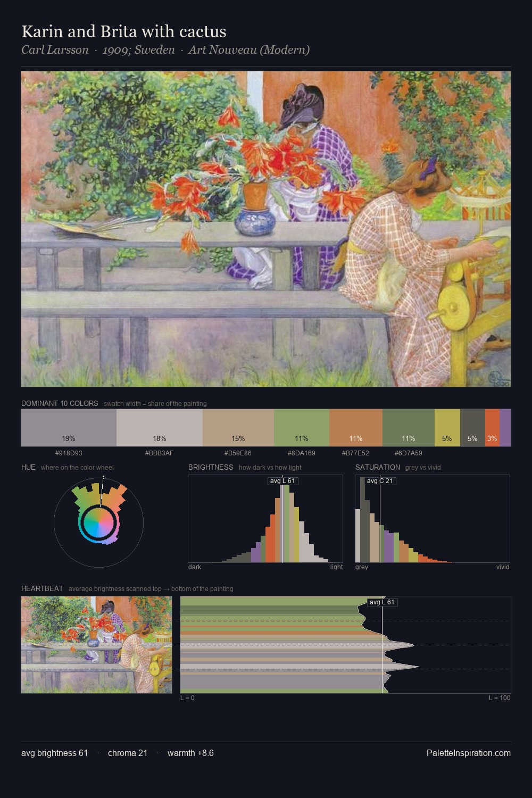Click the title Karin and Brita with cactus

pos(124,32)
